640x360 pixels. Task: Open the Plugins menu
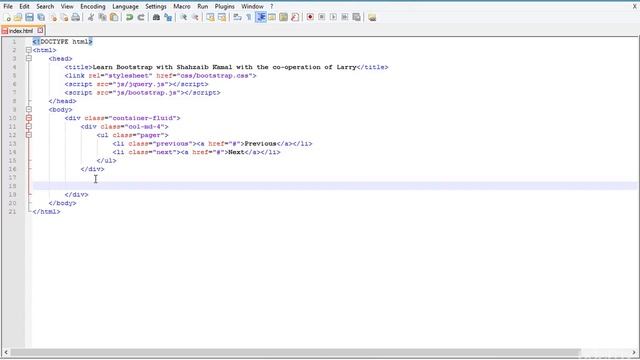coord(224,7)
